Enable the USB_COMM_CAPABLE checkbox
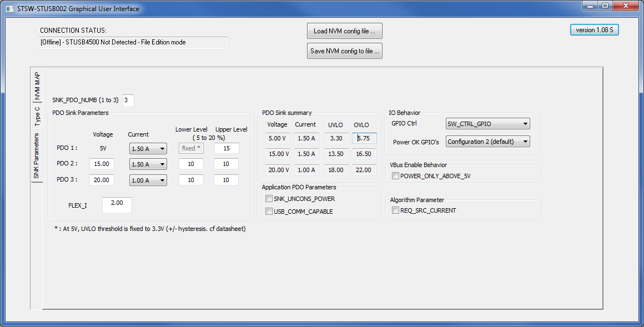The width and height of the screenshot is (644, 327). pos(269,212)
